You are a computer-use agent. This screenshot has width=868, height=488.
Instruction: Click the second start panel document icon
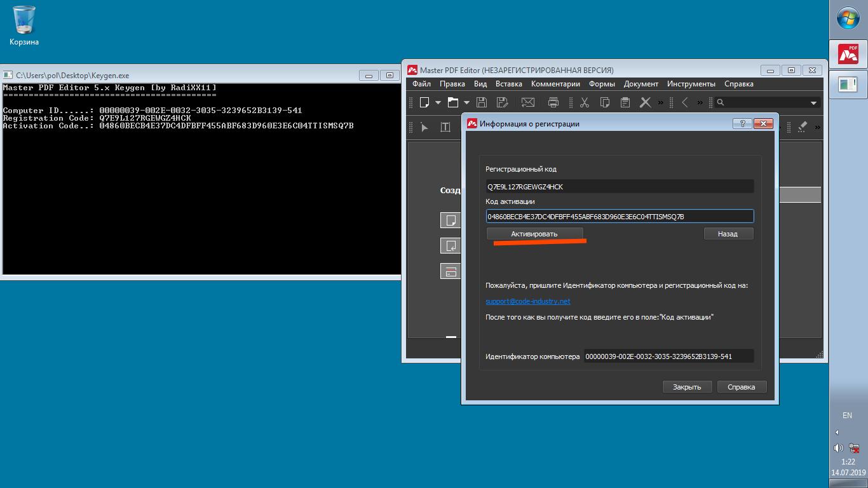click(x=450, y=245)
